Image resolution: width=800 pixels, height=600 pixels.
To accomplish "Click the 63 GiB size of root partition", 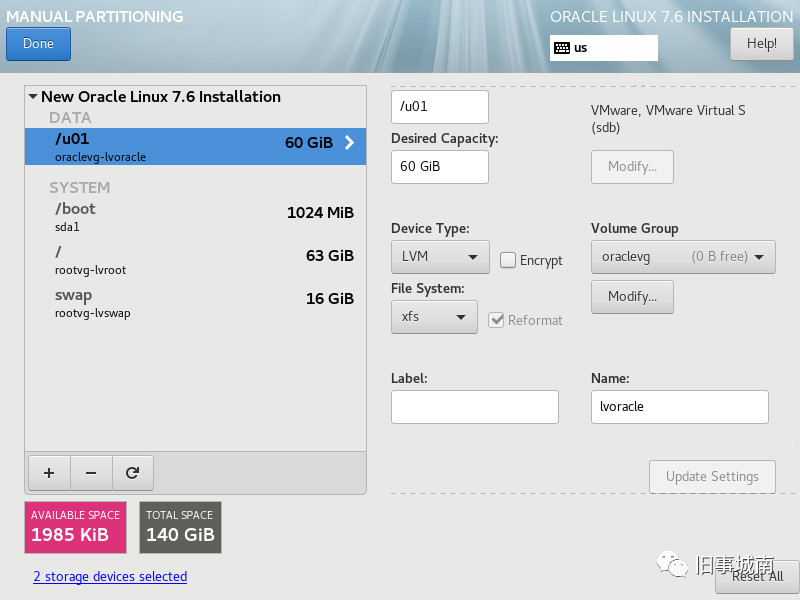I will [x=330, y=256].
